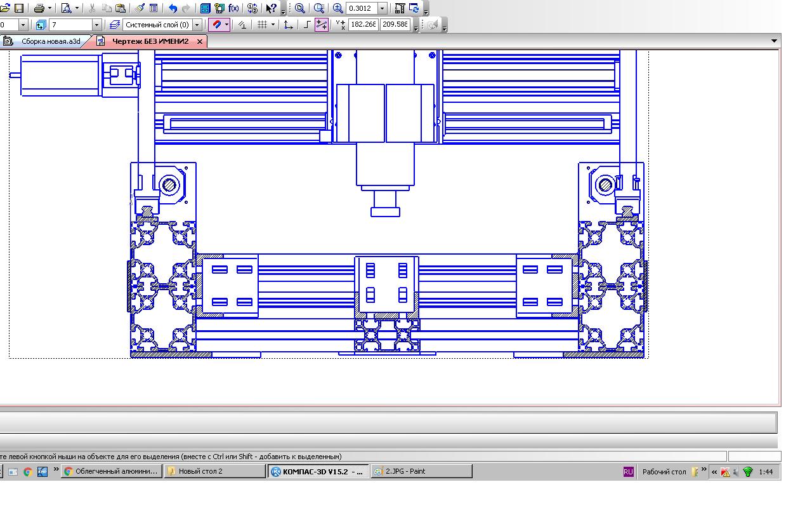Toggle the snap magnet button

216,25
